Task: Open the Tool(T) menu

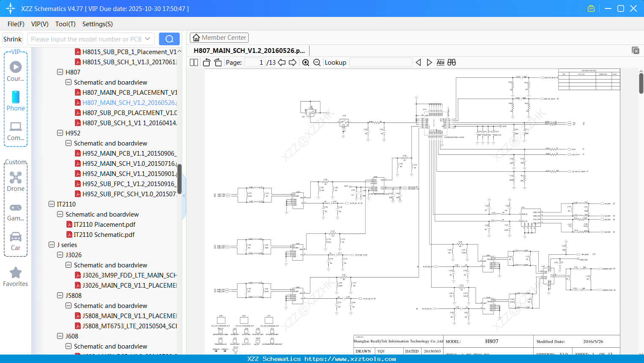Action: 65,24
